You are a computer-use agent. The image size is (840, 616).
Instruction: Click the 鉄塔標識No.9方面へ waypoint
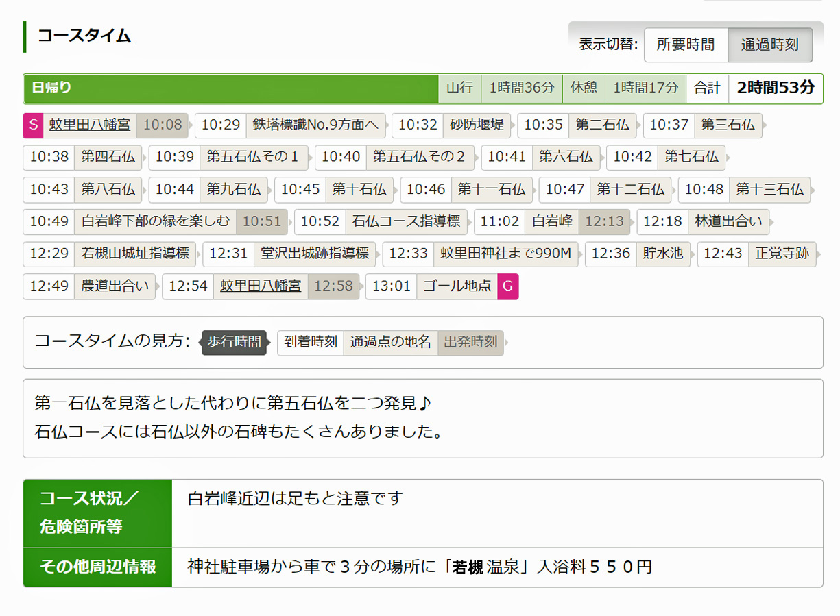(315, 125)
